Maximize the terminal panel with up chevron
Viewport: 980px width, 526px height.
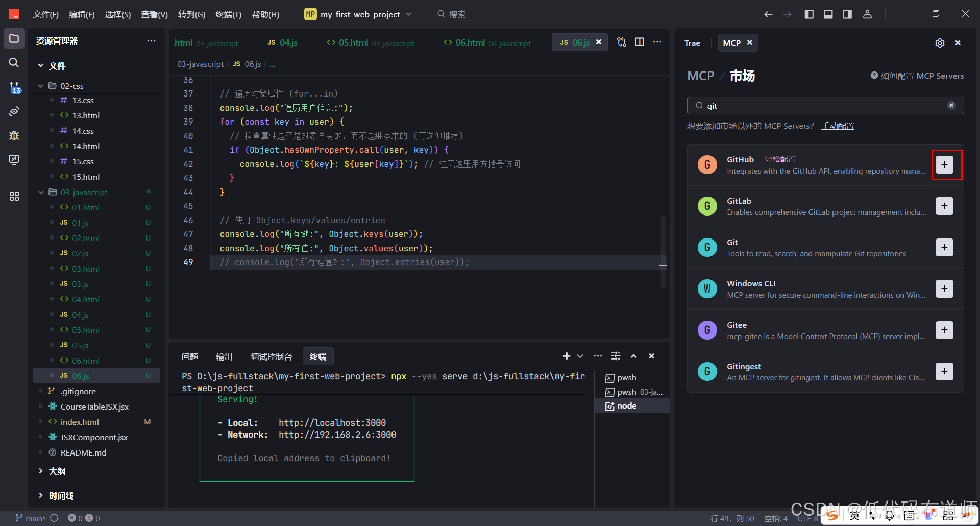click(x=633, y=356)
